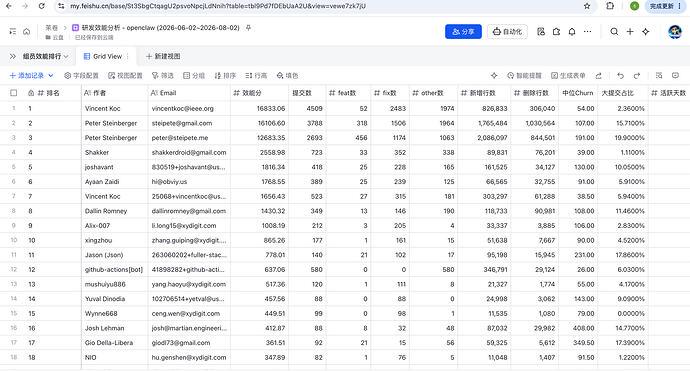The height and width of the screenshot is (371, 690).
Task: Bookmark page with browser star icon
Action: pos(587,6)
